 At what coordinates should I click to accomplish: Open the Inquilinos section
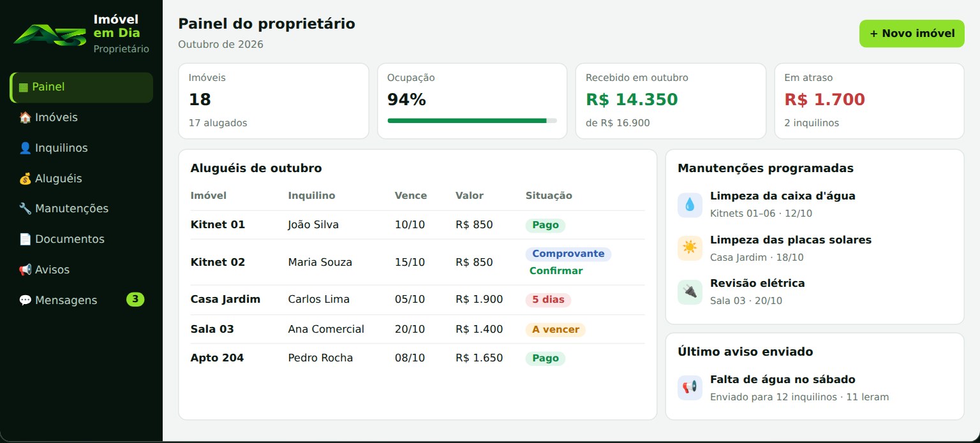point(81,148)
